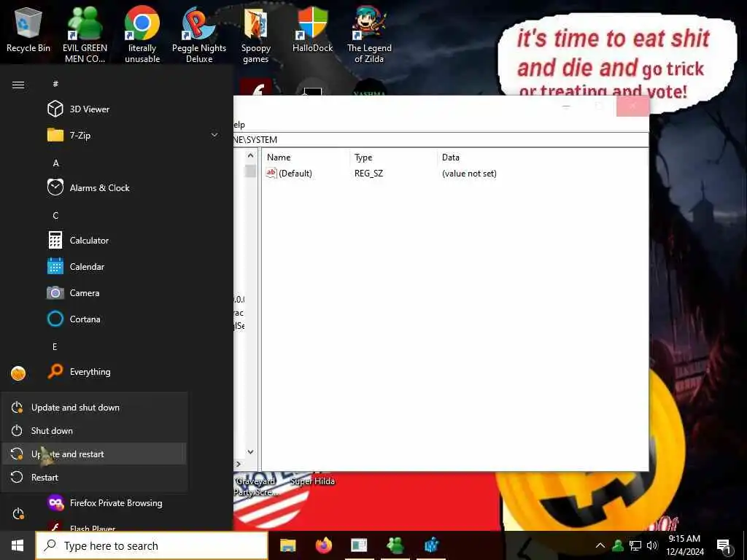Choose Restart from power menu
This screenshot has height=560, width=747.
point(94,478)
